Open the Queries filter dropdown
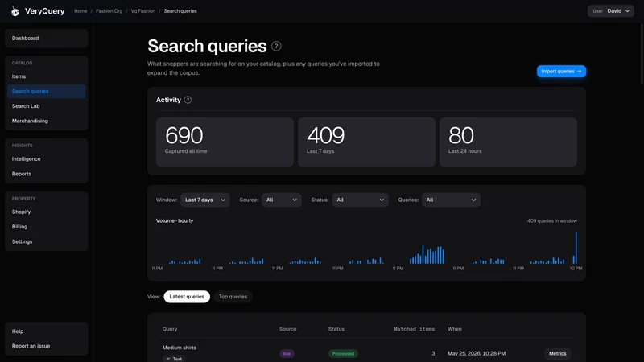 tap(451, 200)
